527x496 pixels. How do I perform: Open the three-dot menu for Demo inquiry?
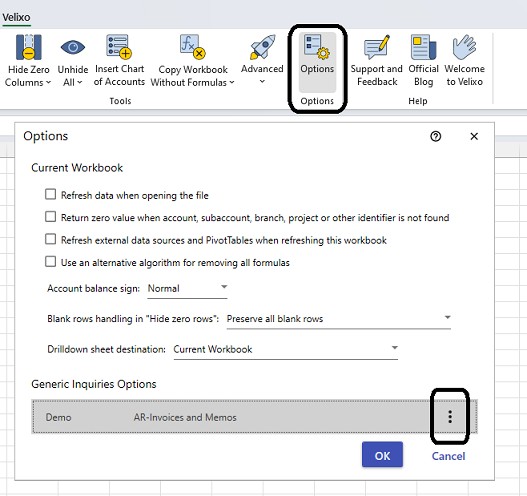(450, 417)
